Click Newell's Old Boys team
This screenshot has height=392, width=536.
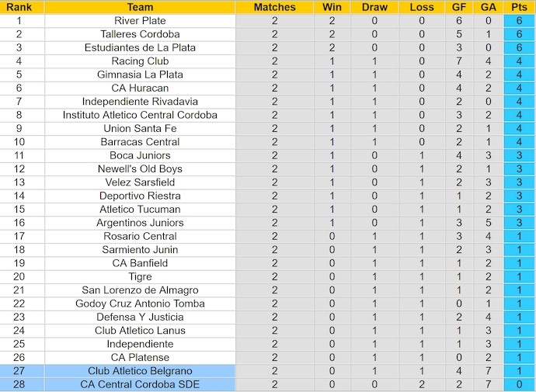(140, 168)
